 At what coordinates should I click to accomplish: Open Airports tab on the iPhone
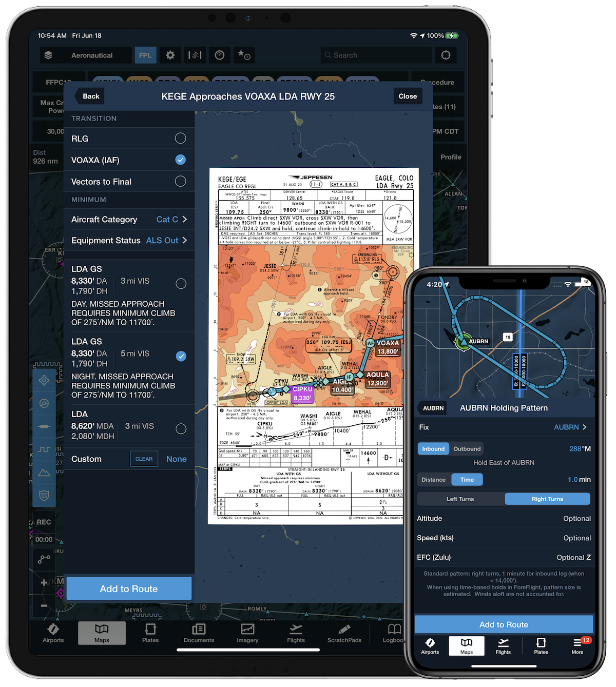[x=430, y=646]
